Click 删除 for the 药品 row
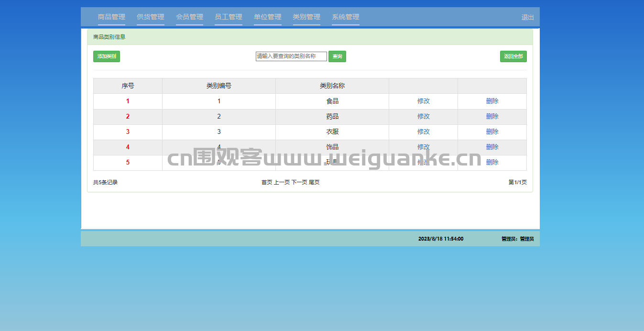This screenshot has height=331, width=644. tap(492, 116)
